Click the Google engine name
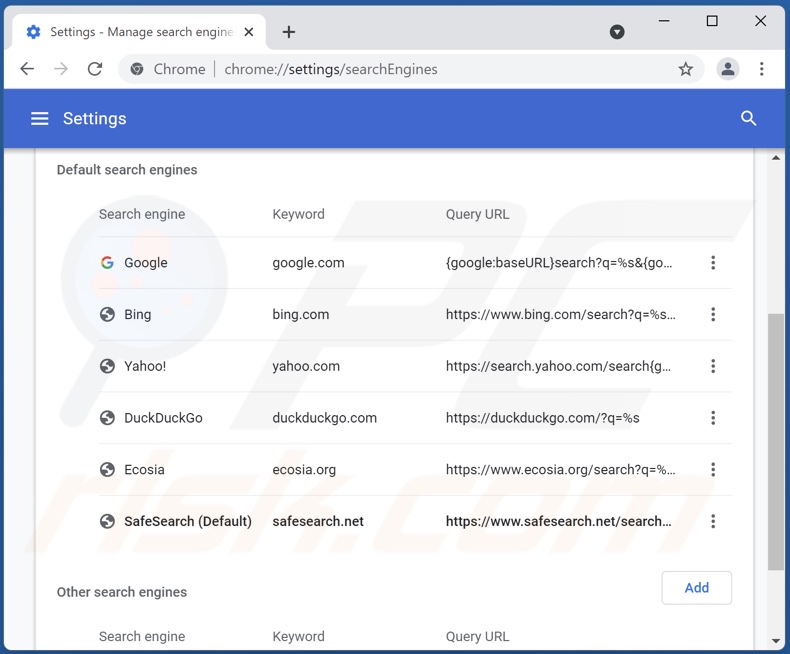The width and height of the screenshot is (790, 654). [x=146, y=263]
